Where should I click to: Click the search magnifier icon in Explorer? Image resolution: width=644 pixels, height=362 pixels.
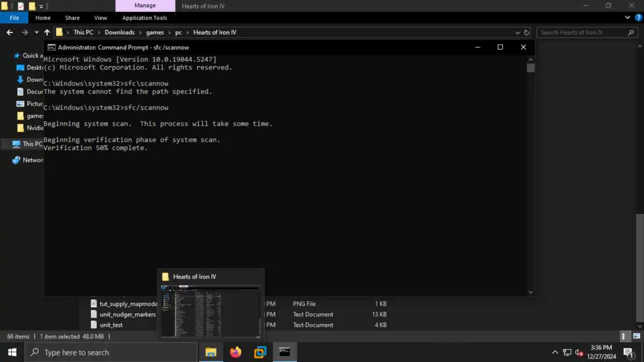631,33
